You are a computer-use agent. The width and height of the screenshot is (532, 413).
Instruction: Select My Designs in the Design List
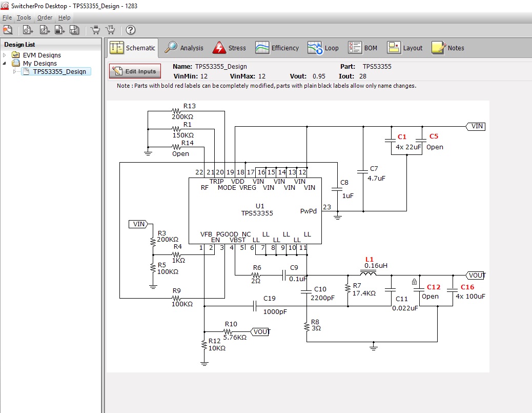(x=39, y=63)
